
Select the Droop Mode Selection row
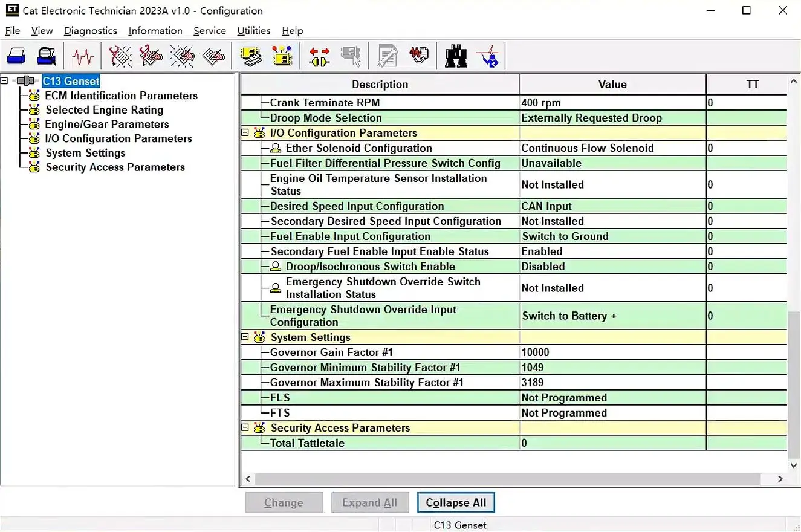tap(514, 118)
